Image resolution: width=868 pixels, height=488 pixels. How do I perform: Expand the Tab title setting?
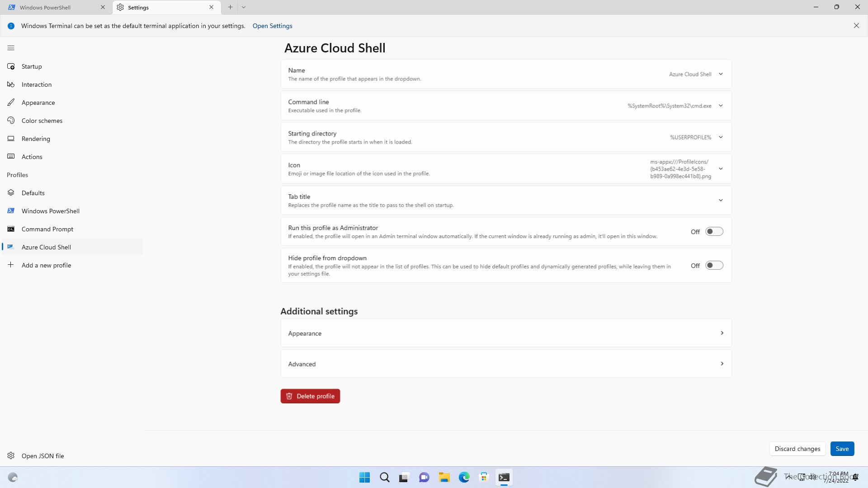pyautogui.click(x=506, y=201)
